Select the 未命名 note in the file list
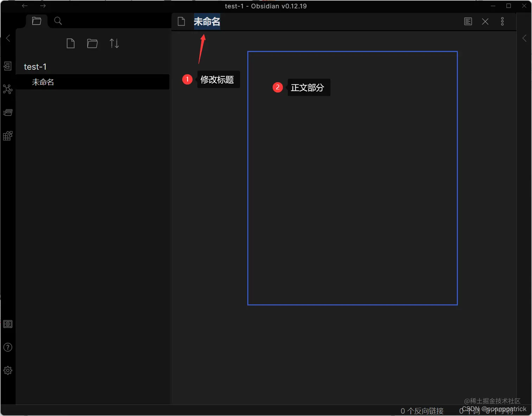 click(43, 82)
